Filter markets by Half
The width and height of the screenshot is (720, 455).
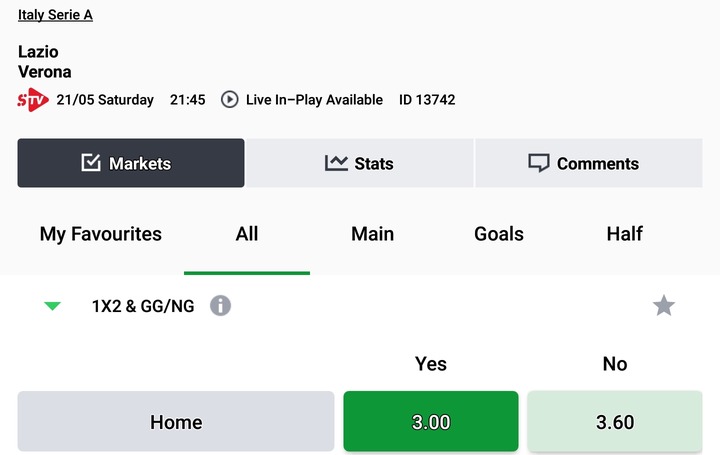[624, 234]
